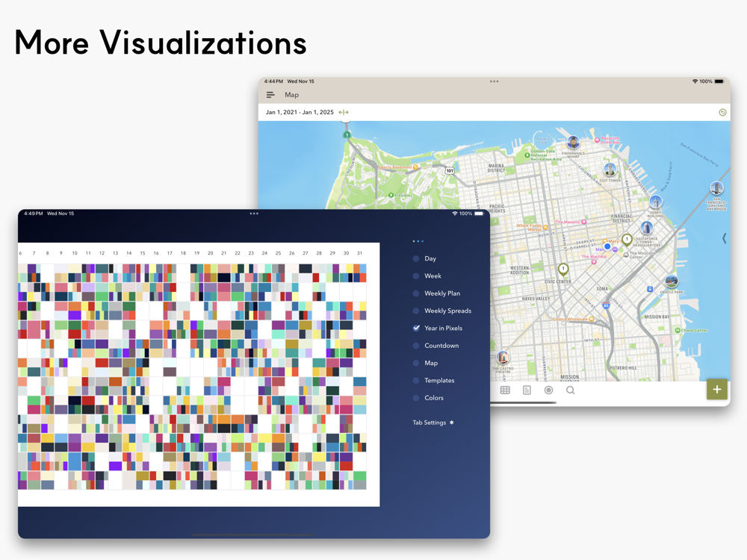Tap the Moscone Center marker
The width and height of the screenshot is (747, 560).
point(626,255)
